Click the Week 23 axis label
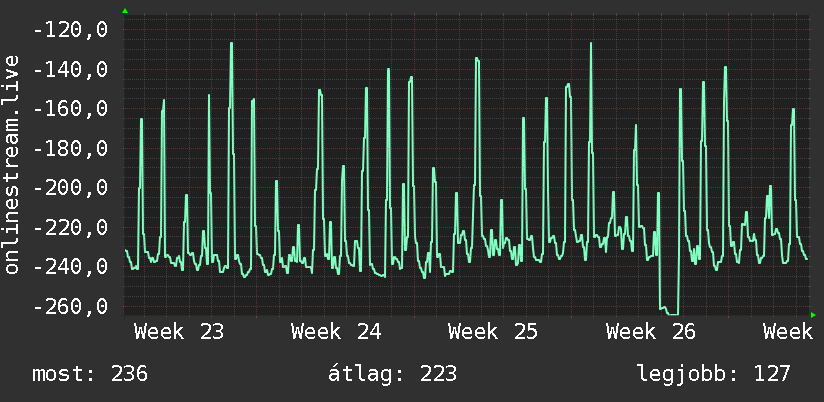 click(x=179, y=332)
